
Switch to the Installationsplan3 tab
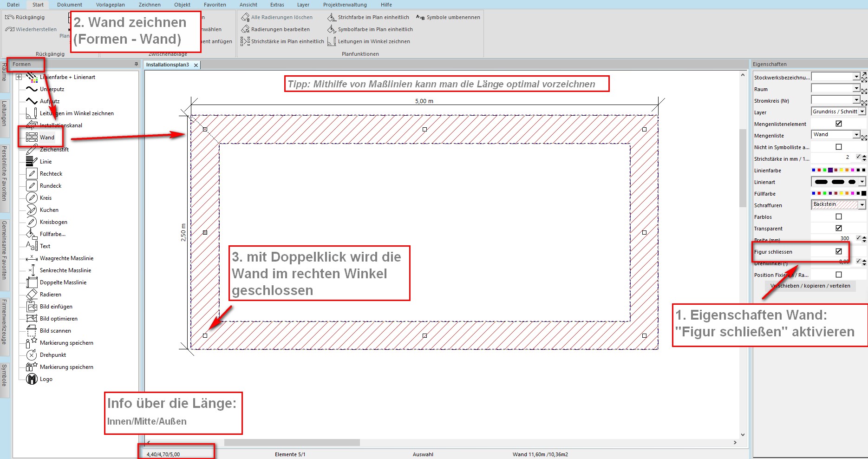point(167,65)
